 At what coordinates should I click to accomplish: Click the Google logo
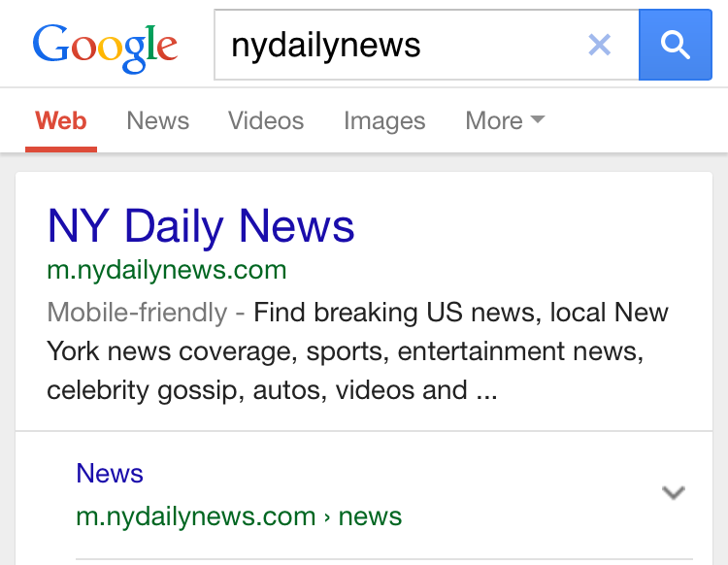pos(105,49)
